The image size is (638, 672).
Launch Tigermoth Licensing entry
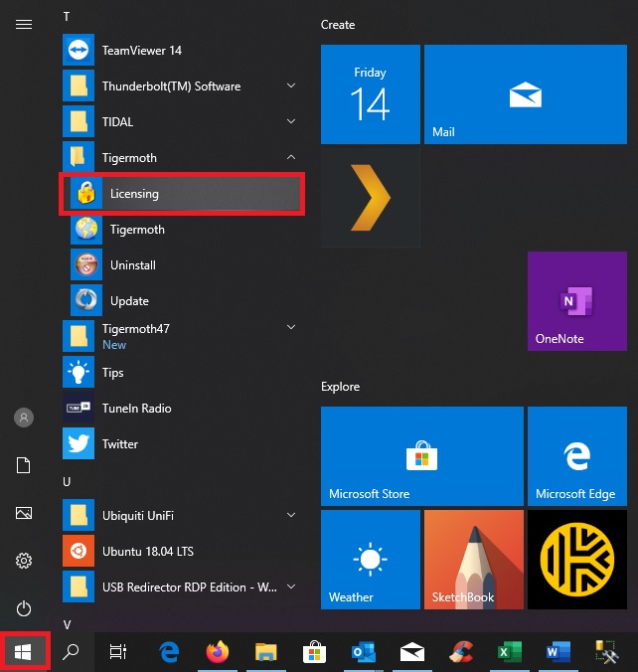(x=182, y=194)
